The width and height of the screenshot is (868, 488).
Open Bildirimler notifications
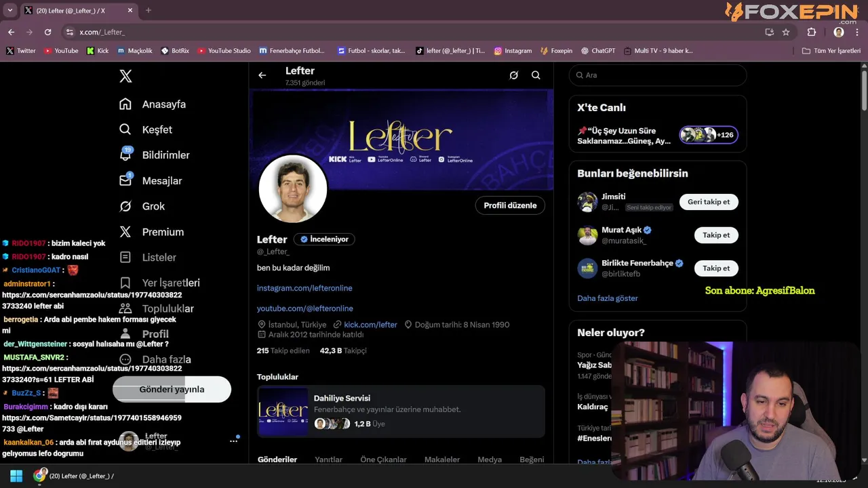[x=155, y=155]
